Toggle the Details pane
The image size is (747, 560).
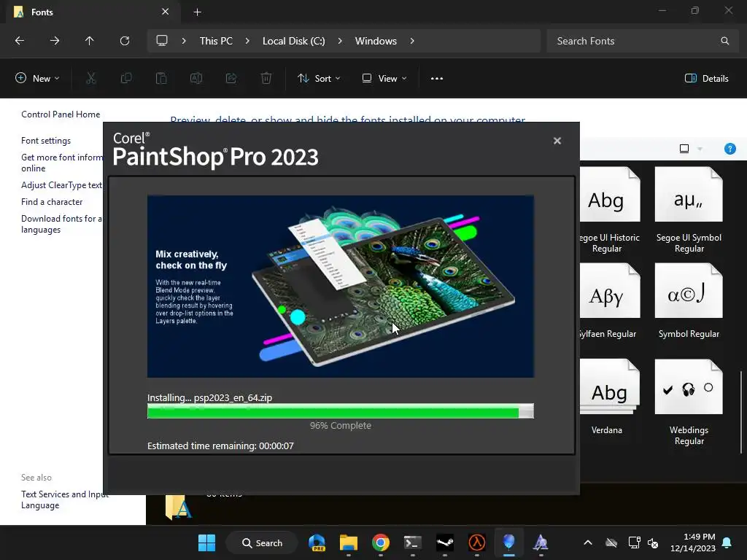(x=706, y=79)
